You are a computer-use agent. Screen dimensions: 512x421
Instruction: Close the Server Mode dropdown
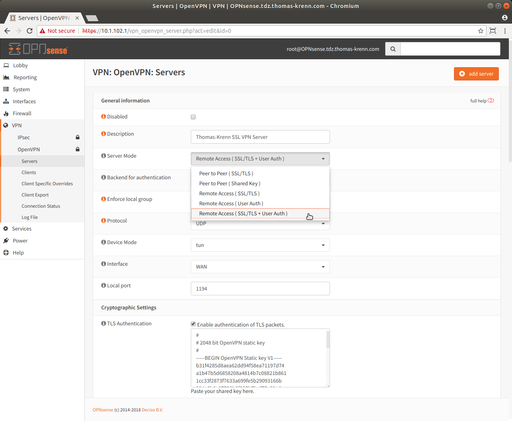pyautogui.click(x=260, y=159)
